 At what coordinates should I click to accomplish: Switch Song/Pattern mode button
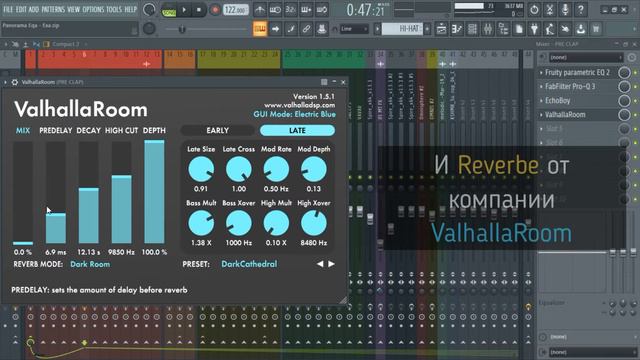click(169, 10)
